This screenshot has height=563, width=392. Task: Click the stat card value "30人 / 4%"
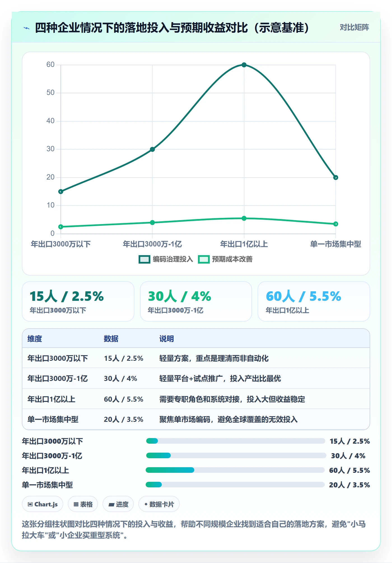(179, 296)
